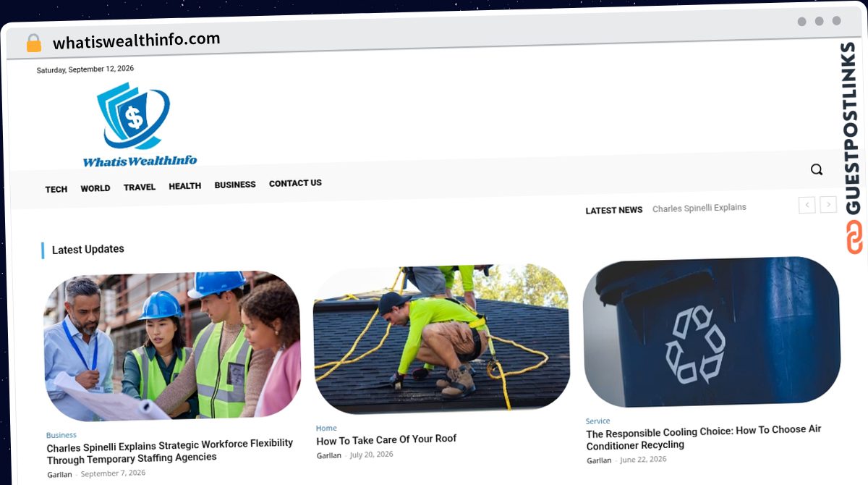The height and width of the screenshot is (485, 868).
Task: Click the WhatisWealthInfo logo
Action: pos(139,125)
